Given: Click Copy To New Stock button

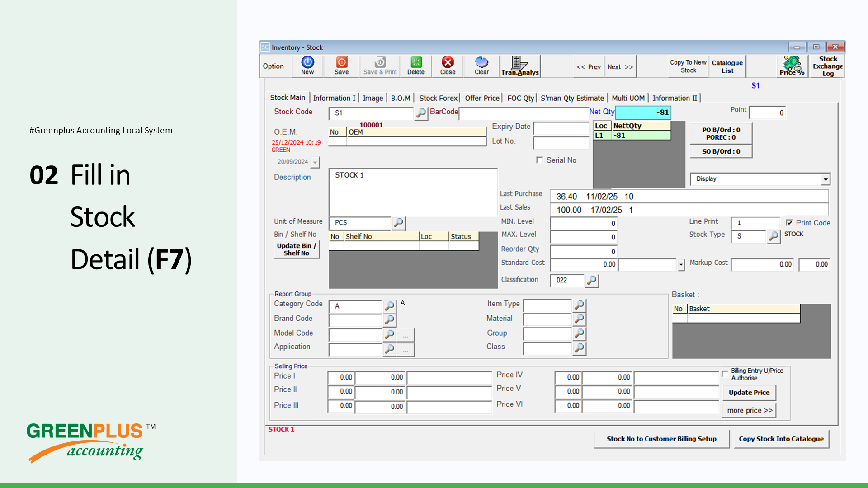Looking at the screenshot, I should [x=688, y=66].
